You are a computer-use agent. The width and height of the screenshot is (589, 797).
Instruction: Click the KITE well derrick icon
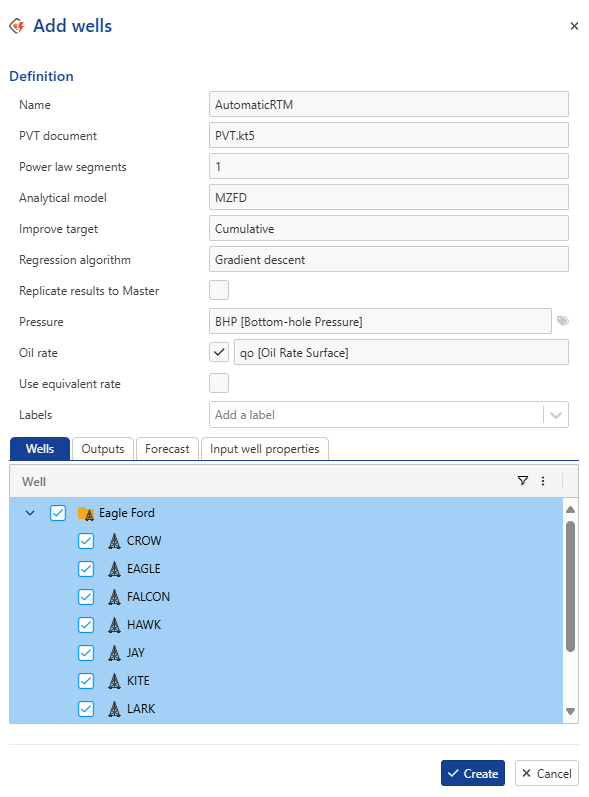coord(114,681)
